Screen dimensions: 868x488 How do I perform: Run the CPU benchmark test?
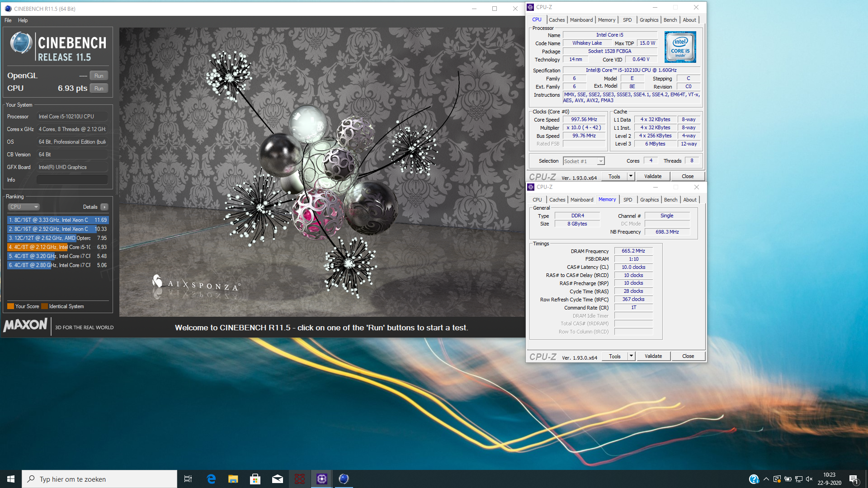(x=99, y=88)
